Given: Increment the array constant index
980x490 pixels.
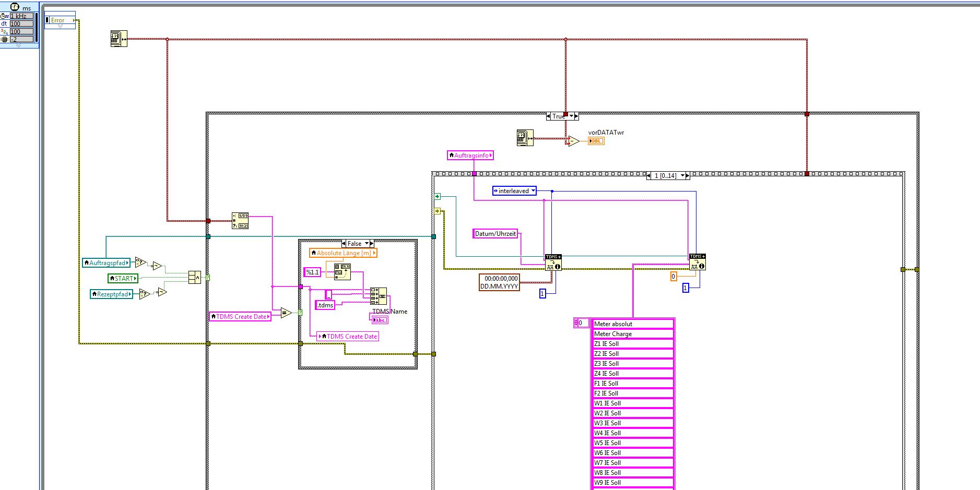Looking at the screenshot, I should pos(576,321).
